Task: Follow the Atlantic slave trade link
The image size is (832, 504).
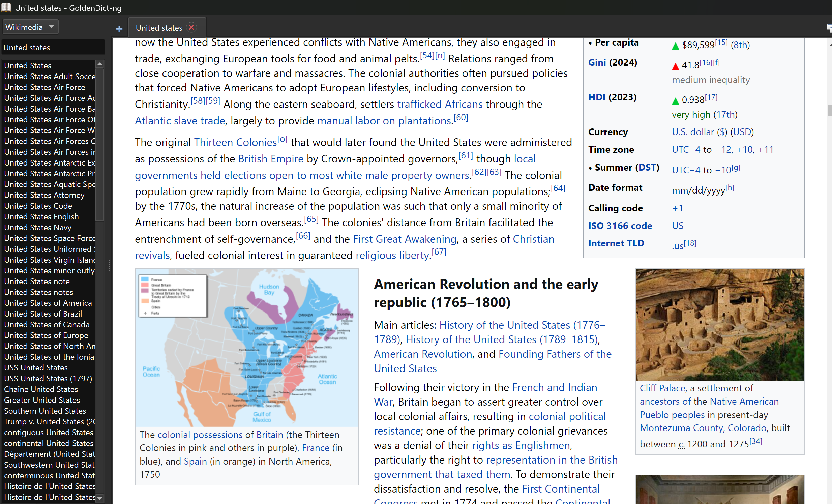Action: click(x=180, y=121)
